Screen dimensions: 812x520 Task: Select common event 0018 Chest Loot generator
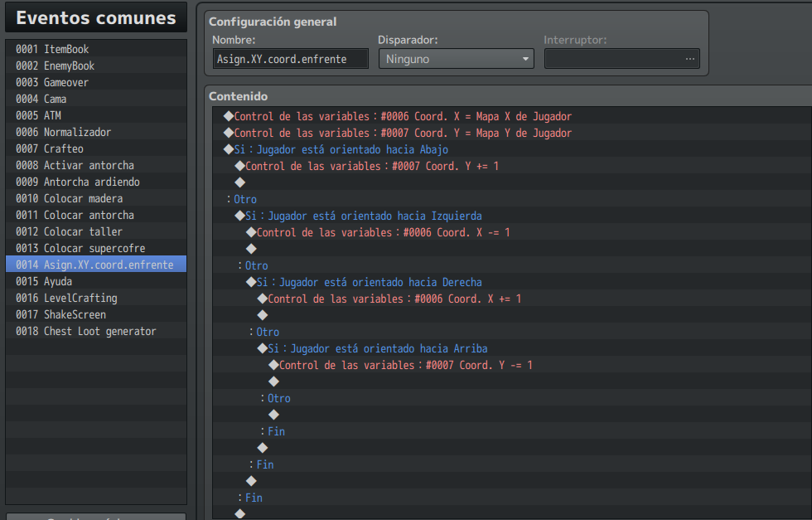[96, 331]
